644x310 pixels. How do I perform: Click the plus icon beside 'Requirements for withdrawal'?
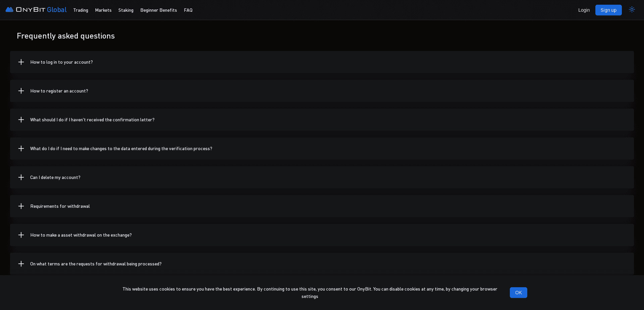coord(21,206)
